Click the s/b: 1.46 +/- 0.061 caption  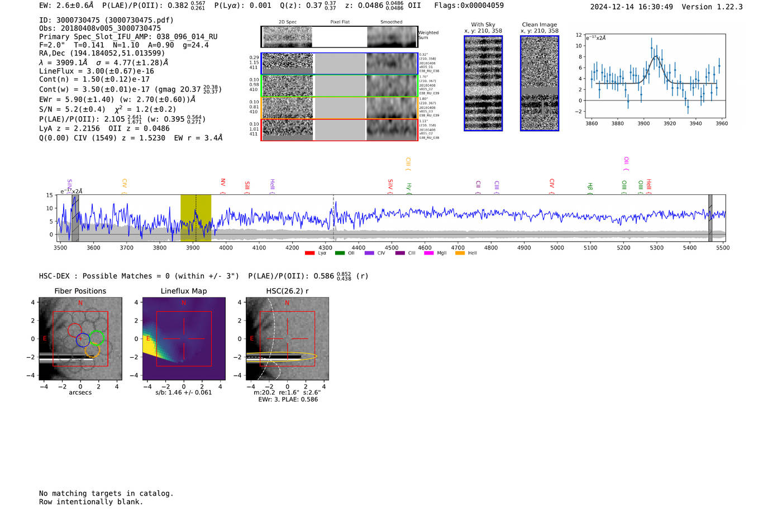click(x=184, y=392)
